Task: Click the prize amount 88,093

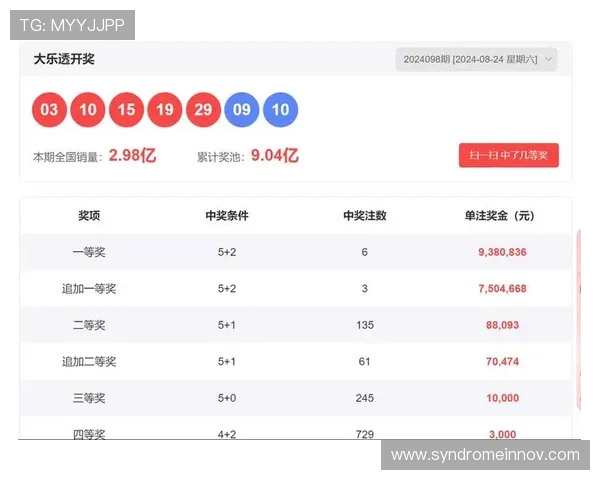Action: coord(502,325)
